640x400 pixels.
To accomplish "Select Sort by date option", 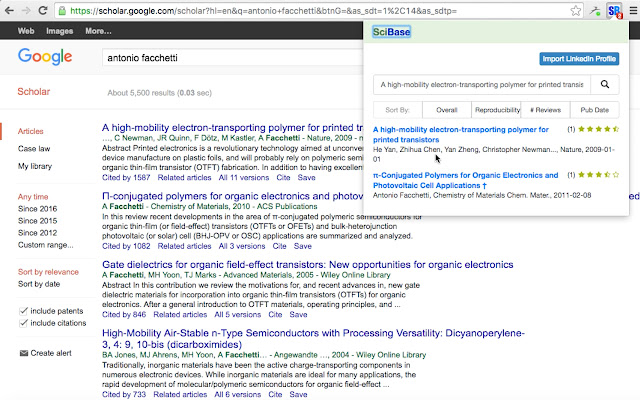I will tap(39, 284).
